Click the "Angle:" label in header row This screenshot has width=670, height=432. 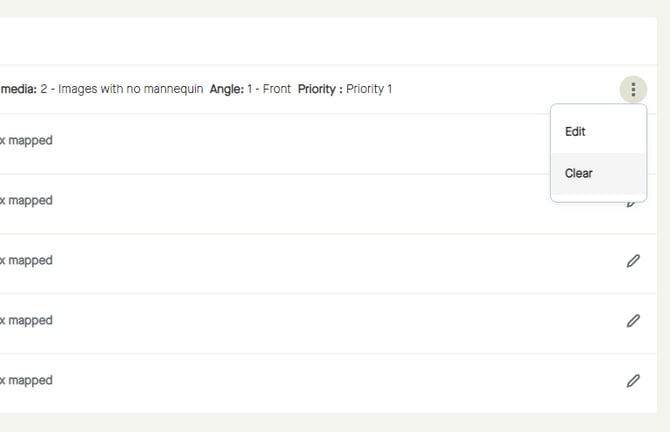226,89
